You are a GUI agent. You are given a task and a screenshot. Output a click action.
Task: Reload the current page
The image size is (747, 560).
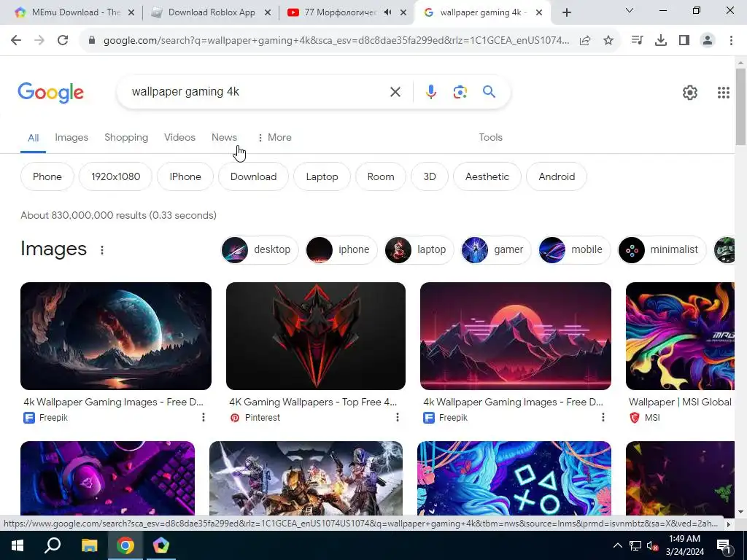pos(63,41)
